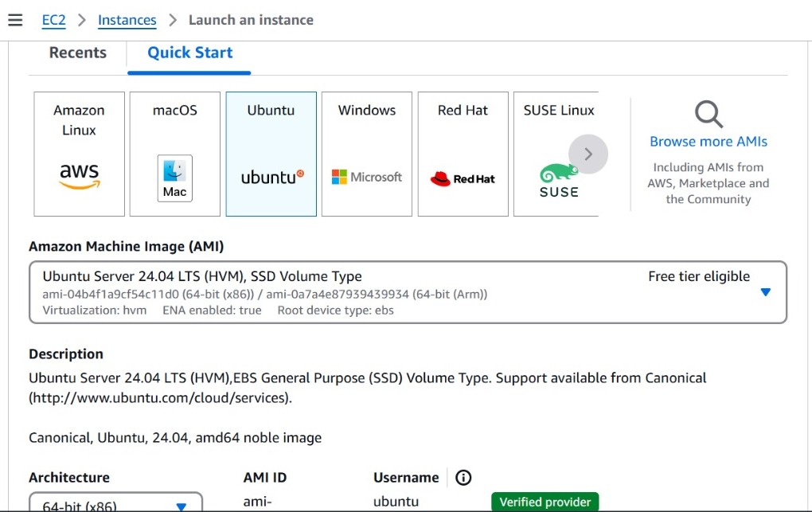
Task: Click the Root device type: ebs text
Action: [x=336, y=310]
